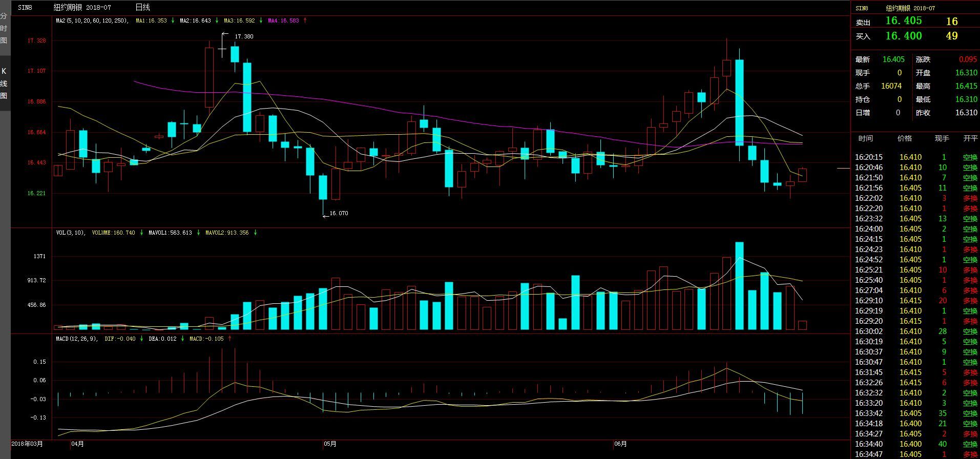Screen dimensions: 980x459
Task: Click the DIF:-0.040 readout
Action: coord(120,339)
